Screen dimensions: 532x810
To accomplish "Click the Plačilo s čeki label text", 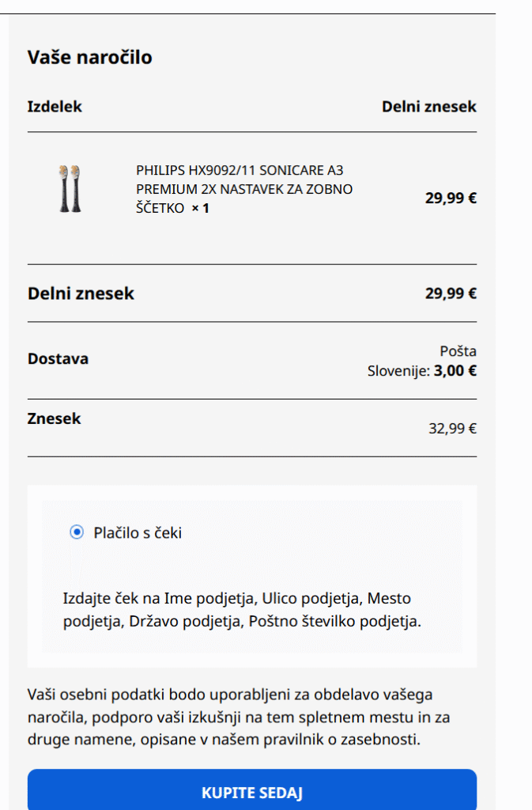I will click(x=138, y=533).
